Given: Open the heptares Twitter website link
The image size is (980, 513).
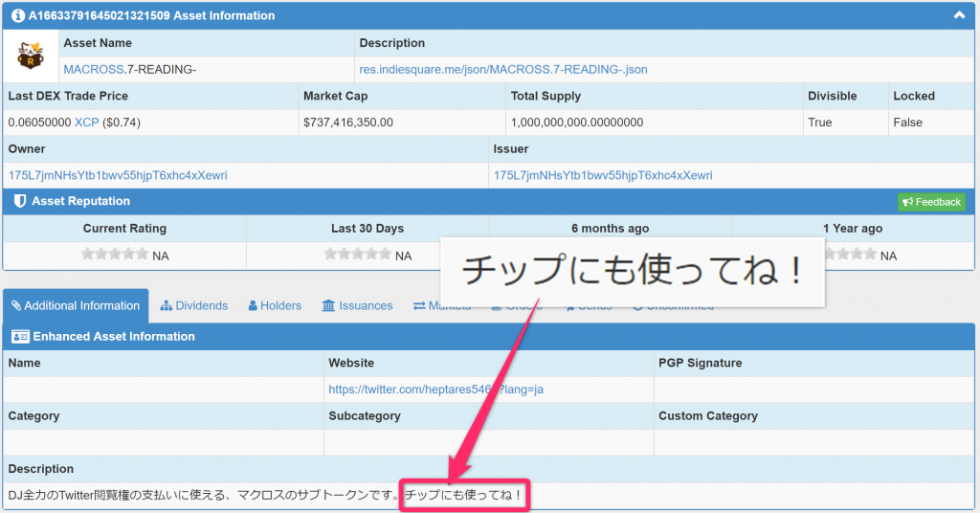Looking at the screenshot, I should [435, 390].
